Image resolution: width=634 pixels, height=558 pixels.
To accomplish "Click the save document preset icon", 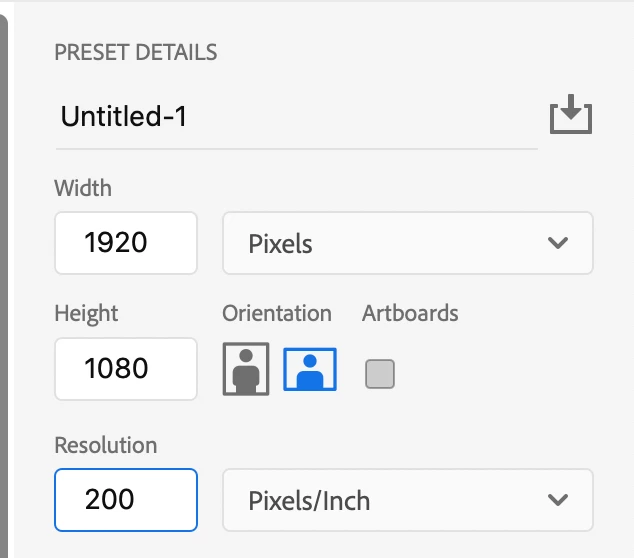I will 571,116.
